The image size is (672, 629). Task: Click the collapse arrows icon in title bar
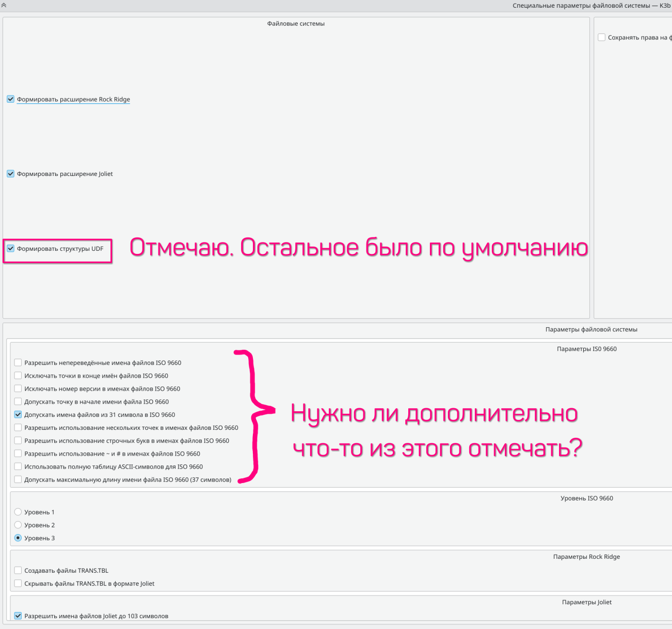click(4, 5)
